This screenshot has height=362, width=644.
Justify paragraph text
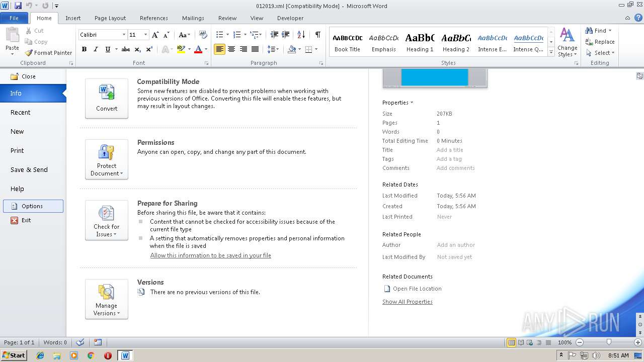[255, 49]
